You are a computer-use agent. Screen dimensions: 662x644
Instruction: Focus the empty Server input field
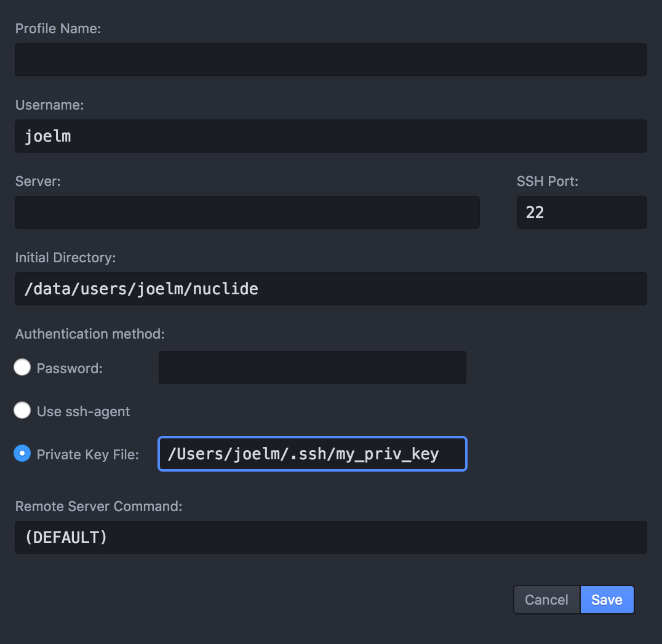[247, 212]
